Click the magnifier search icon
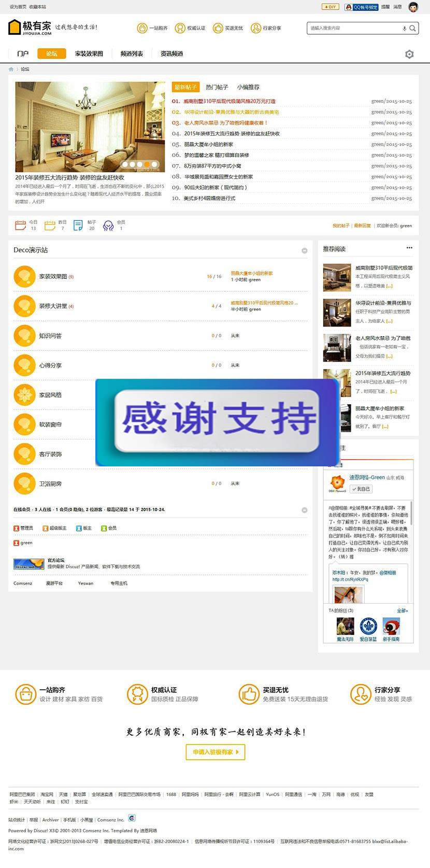 pyautogui.click(x=412, y=29)
